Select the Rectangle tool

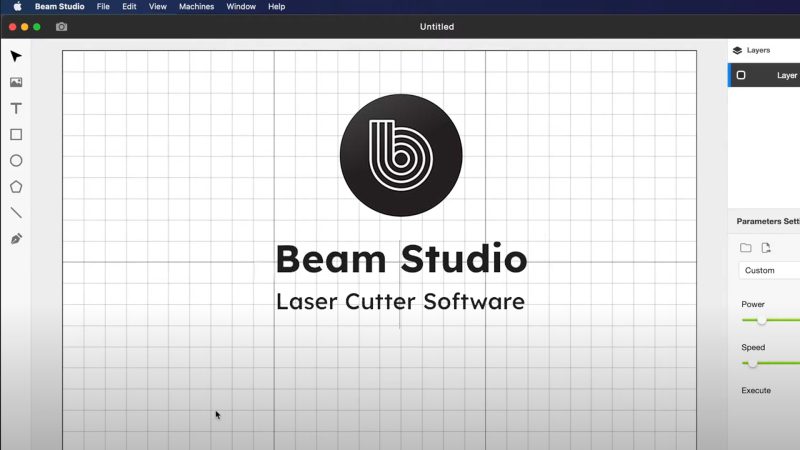(16, 134)
